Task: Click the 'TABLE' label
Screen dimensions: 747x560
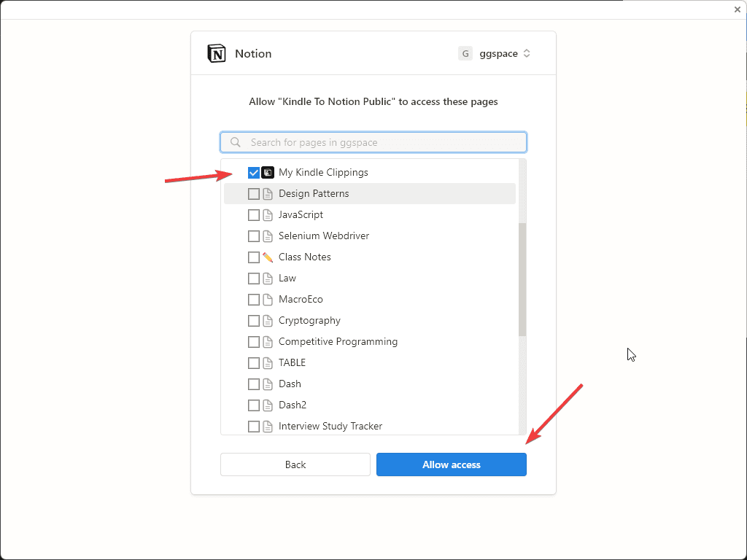Action: [292, 363]
